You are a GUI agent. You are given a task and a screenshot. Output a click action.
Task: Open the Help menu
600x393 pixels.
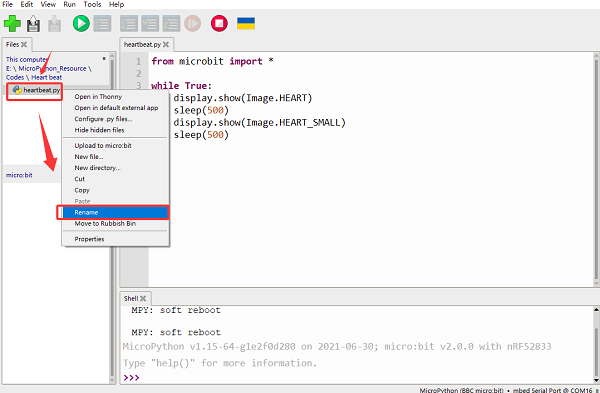click(116, 5)
